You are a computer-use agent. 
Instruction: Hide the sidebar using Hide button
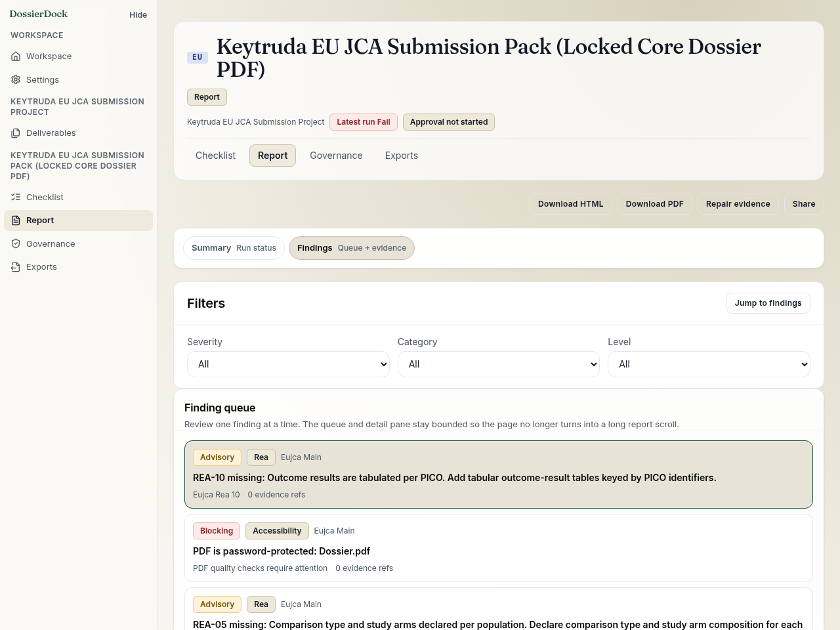138,14
